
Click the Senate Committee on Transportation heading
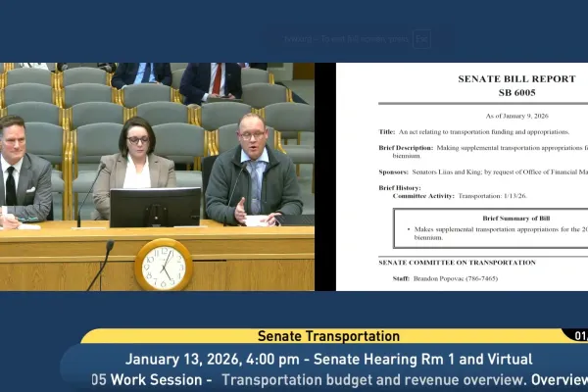[x=457, y=262]
